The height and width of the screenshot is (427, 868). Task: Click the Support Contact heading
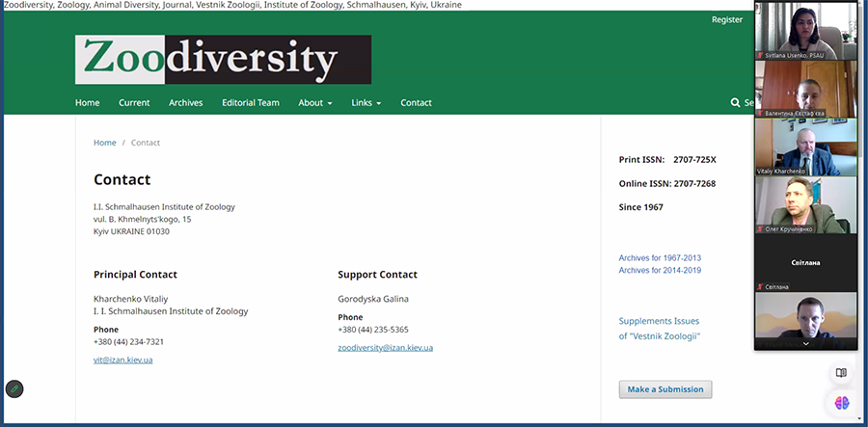coord(377,275)
